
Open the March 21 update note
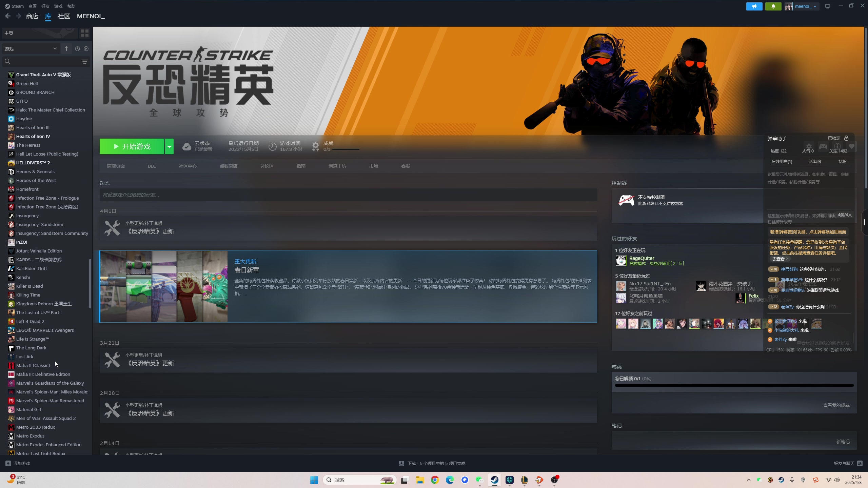[348, 360]
